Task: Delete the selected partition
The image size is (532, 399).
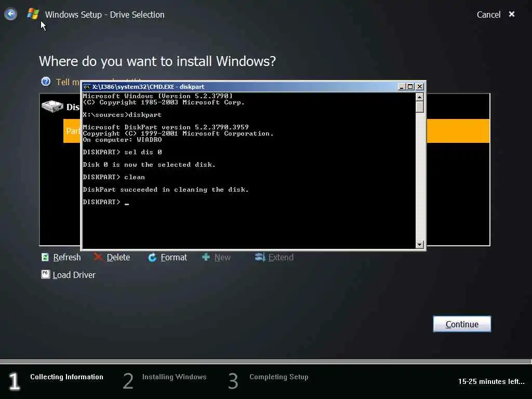Action: (x=118, y=258)
